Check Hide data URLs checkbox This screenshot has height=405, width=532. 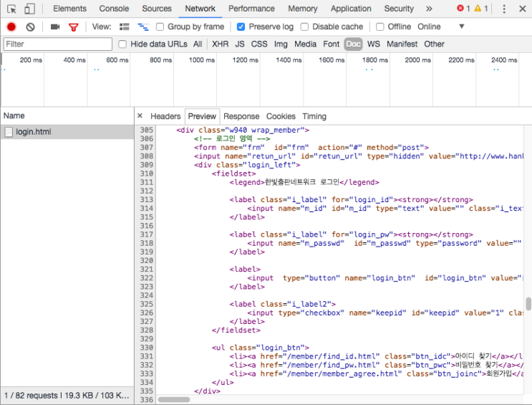122,44
